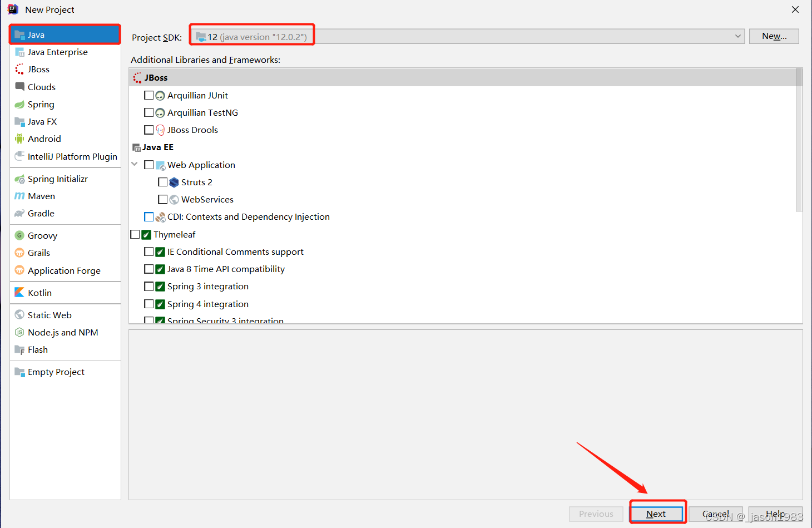Click the Groovy icon
The height and width of the screenshot is (528, 812).
tap(19, 235)
